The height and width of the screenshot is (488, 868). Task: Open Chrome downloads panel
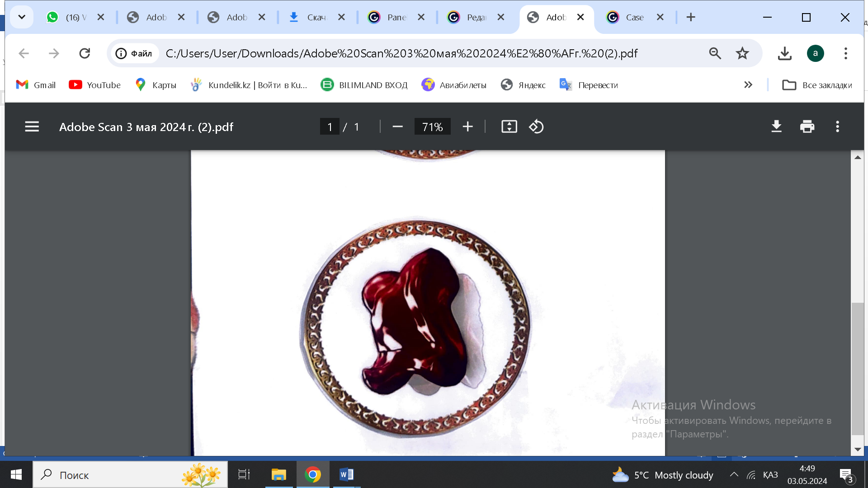[x=785, y=53]
